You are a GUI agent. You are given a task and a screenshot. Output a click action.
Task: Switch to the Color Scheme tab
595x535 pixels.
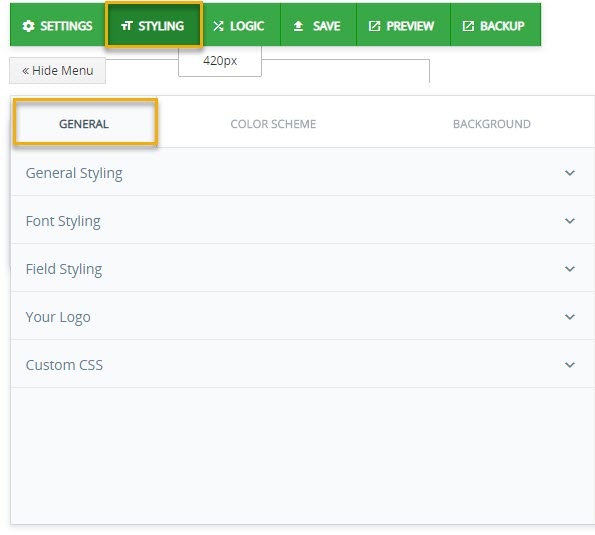tap(273, 124)
